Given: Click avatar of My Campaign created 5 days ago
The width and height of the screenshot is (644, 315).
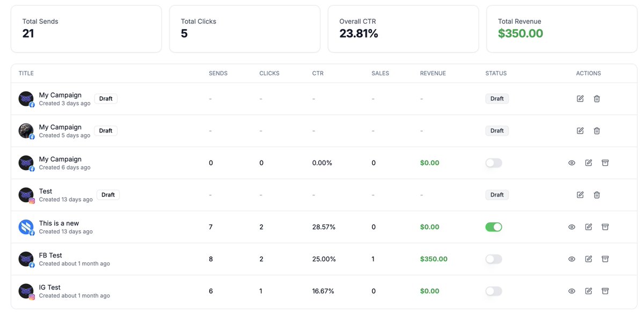Looking at the screenshot, I should (26, 131).
